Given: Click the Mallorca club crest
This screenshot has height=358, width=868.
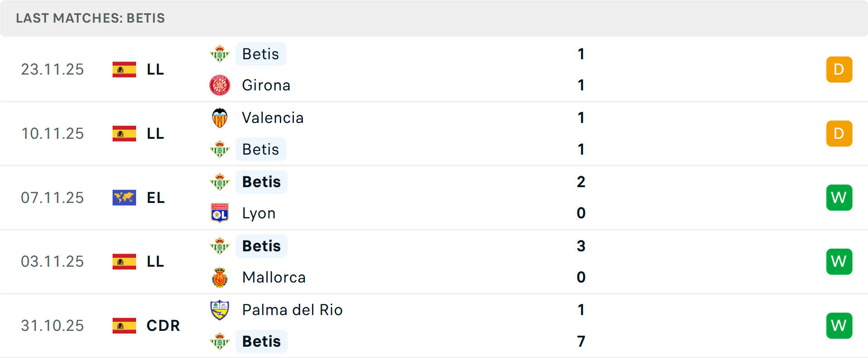Looking at the screenshot, I should pyautogui.click(x=220, y=277).
